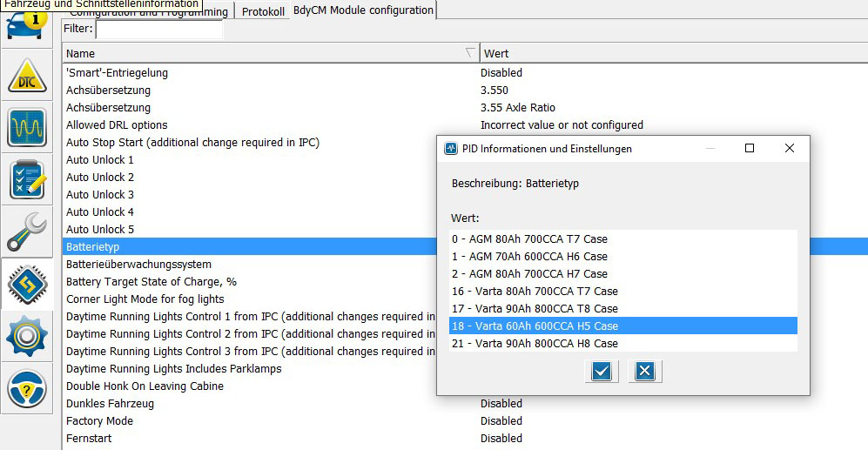Select Achsübersetzung row with 3.55 Axle Ratio
The width and height of the screenshot is (868, 450).
(x=465, y=107)
